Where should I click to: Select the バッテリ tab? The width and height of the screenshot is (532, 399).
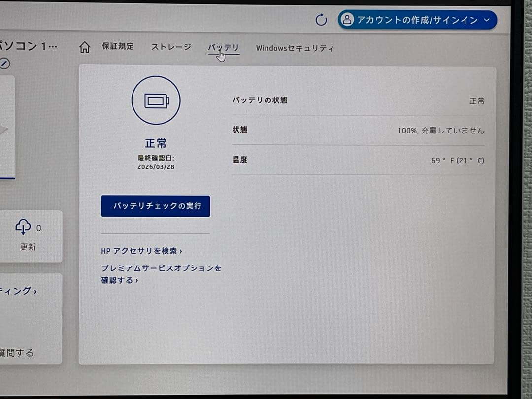point(224,47)
